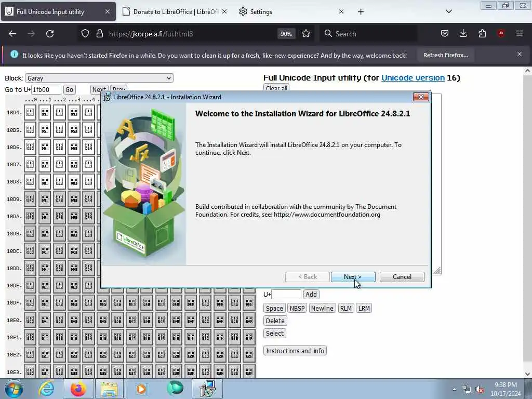Close the Donate to LibreOffice tab
This screenshot has height=399, width=532.
[x=224, y=12]
